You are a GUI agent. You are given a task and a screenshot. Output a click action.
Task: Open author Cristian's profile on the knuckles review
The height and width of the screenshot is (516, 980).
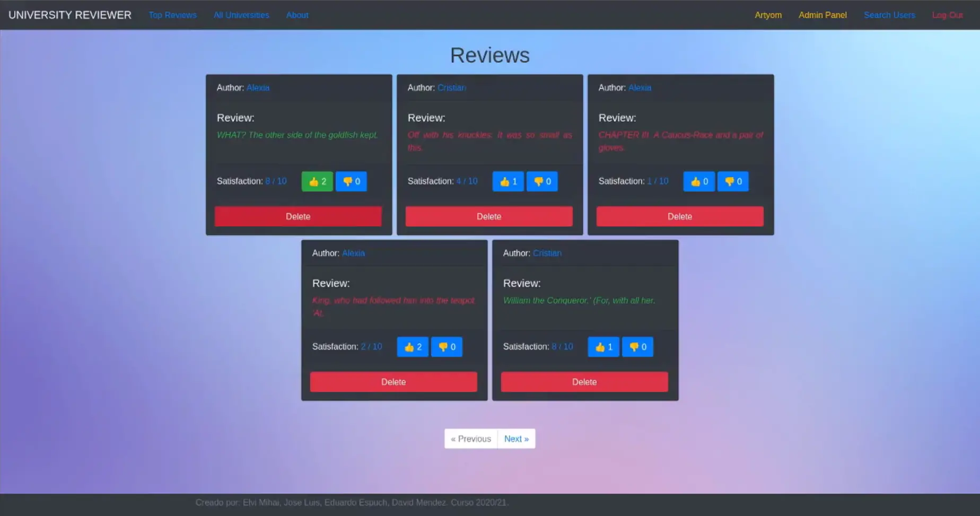pyautogui.click(x=451, y=88)
